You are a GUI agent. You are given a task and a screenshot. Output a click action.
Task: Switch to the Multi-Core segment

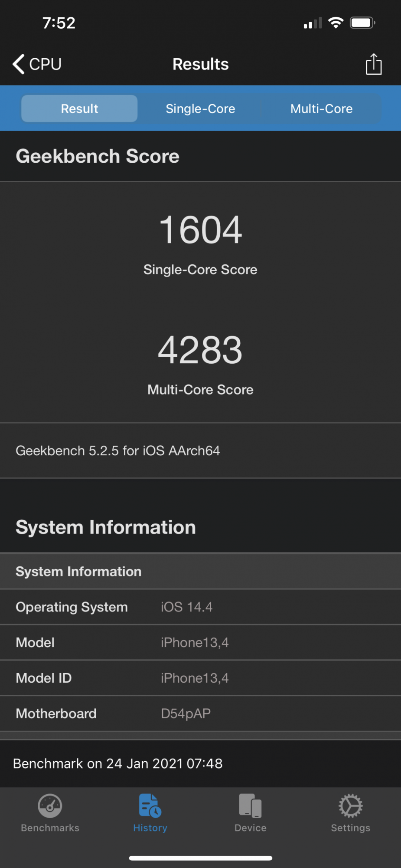pyautogui.click(x=321, y=108)
